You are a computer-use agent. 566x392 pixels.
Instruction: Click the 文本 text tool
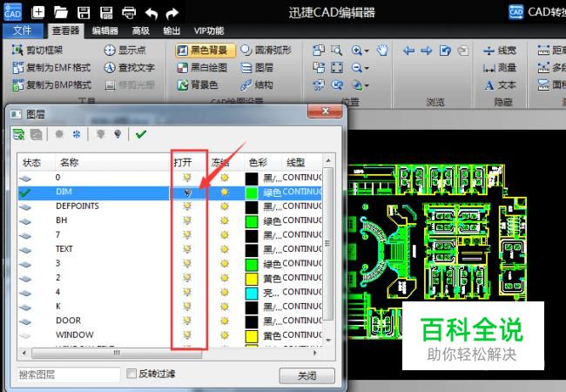[x=500, y=85]
